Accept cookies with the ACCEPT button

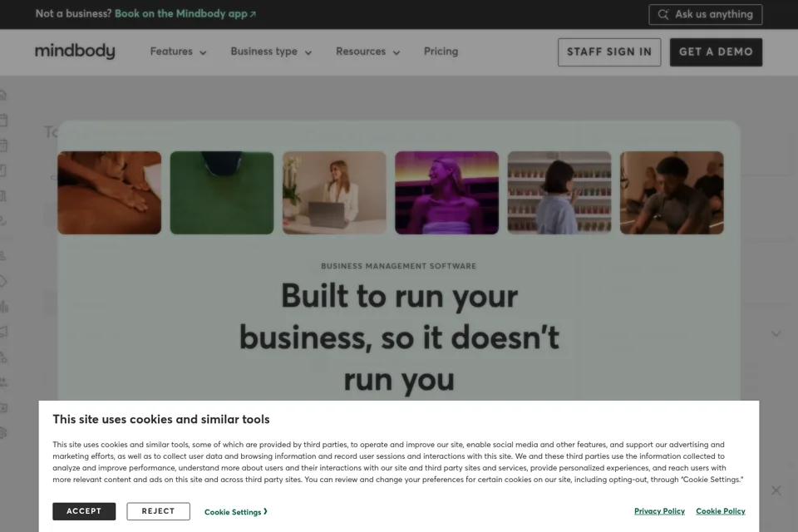tap(84, 511)
